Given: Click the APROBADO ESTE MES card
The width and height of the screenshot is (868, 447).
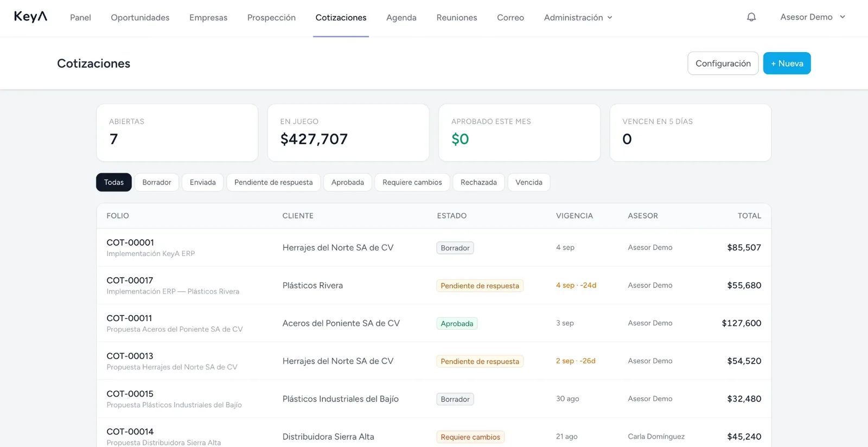Looking at the screenshot, I should point(520,133).
